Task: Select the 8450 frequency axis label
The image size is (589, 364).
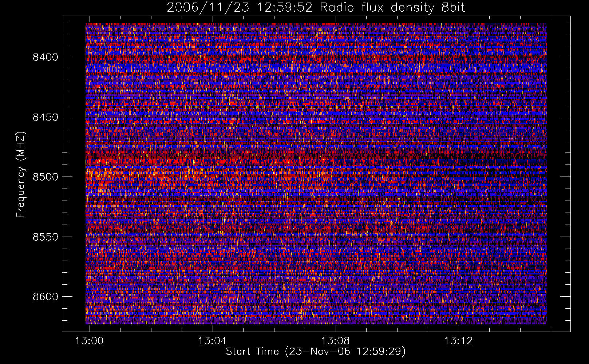Action: [45, 117]
